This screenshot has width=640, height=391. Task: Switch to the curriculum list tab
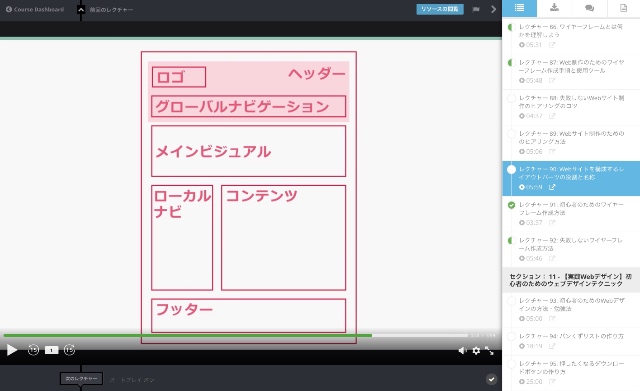tap(519, 8)
